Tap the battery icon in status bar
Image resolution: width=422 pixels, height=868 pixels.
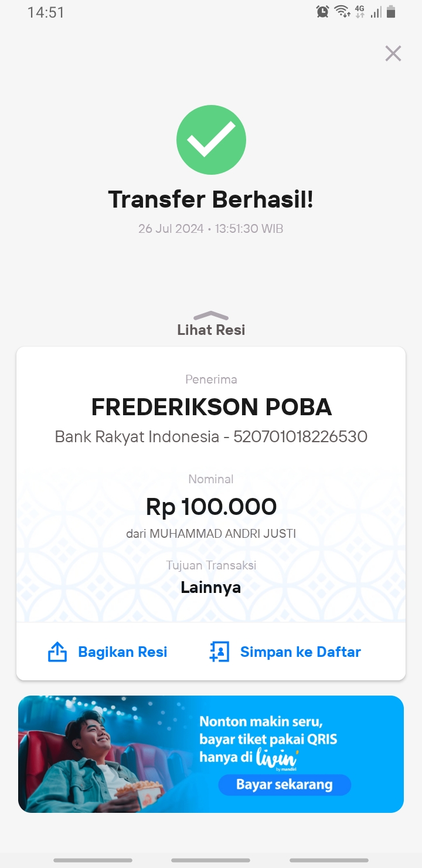[x=392, y=12]
